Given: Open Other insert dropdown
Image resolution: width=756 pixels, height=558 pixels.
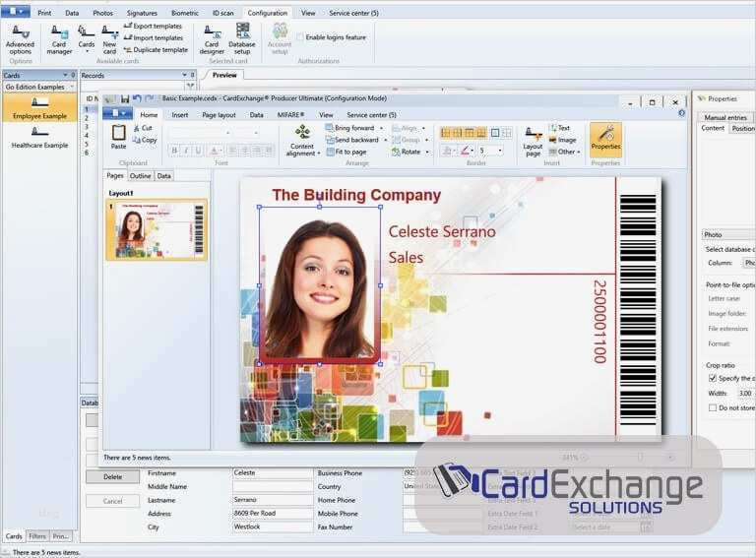Looking at the screenshot, I should coord(564,152).
